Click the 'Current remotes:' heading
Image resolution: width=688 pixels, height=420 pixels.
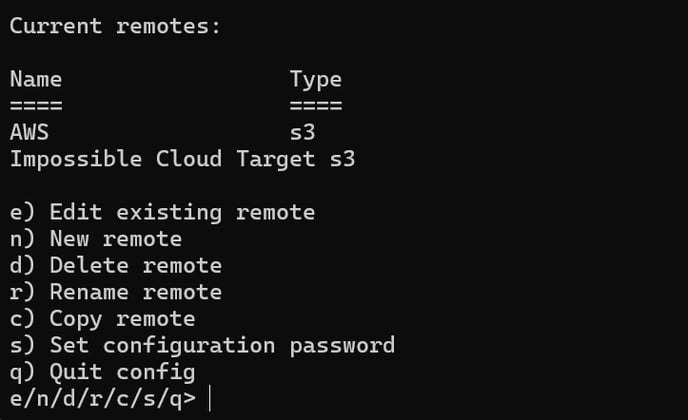115,26
